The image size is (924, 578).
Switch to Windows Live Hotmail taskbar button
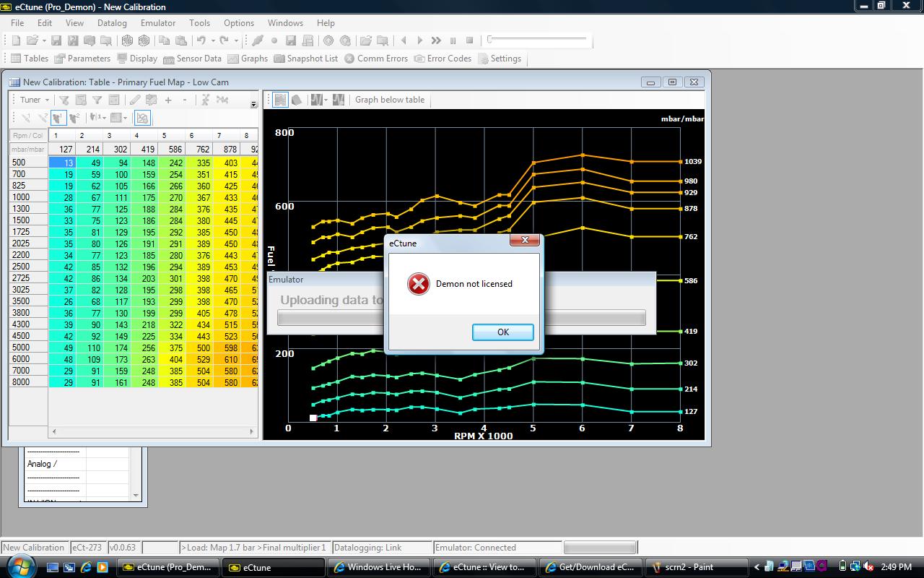(x=379, y=567)
